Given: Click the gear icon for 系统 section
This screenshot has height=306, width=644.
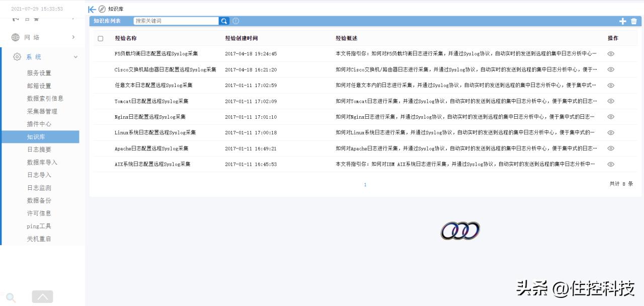Looking at the screenshot, I should click(16, 56).
